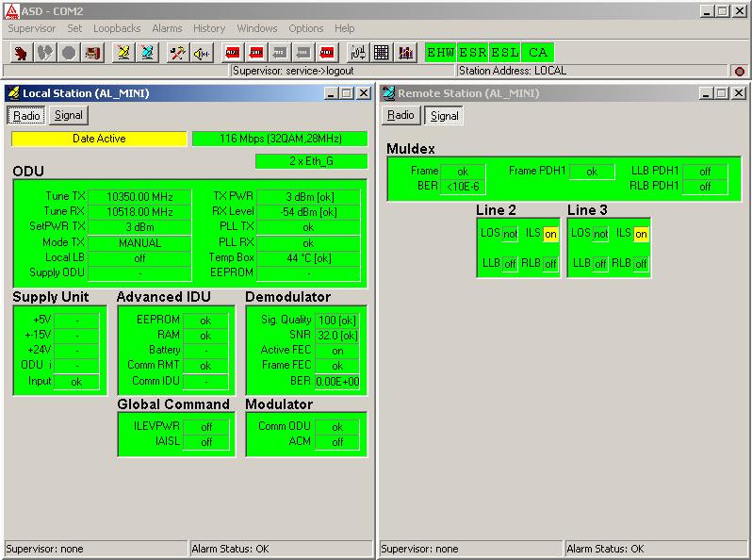This screenshot has height=560, width=752.
Task: Click the RLB off value in Line 3
Action: (x=641, y=263)
